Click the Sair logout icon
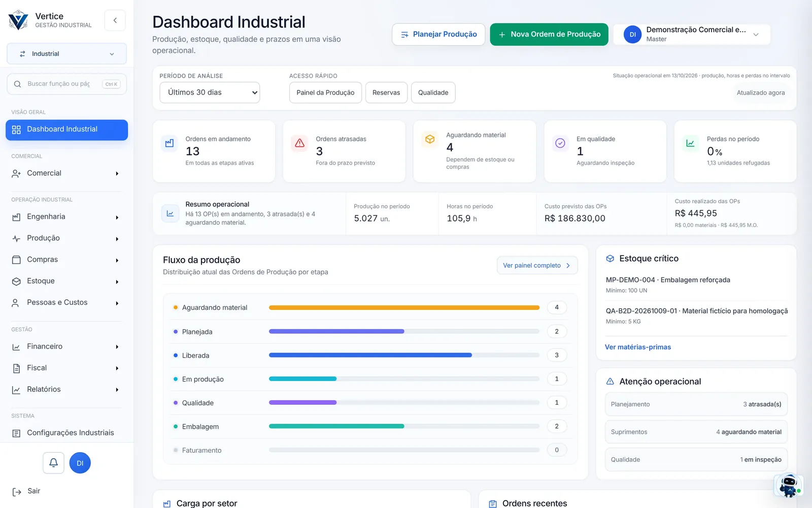This screenshot has height=508, width=812. click(x=17, y=491)
